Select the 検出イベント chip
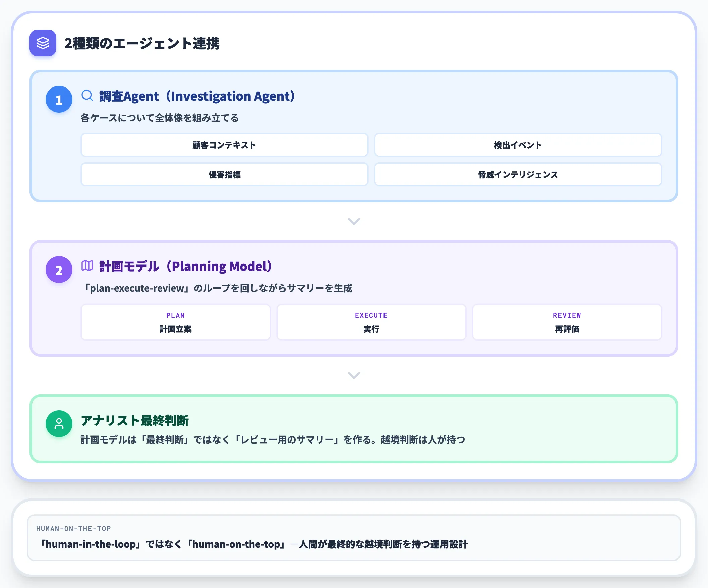 tap(518, 145)
